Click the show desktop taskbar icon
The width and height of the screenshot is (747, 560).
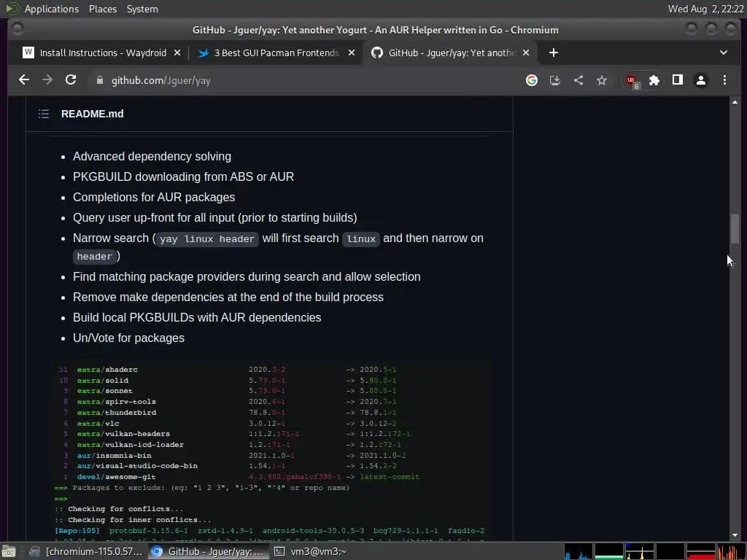point(9,551)
